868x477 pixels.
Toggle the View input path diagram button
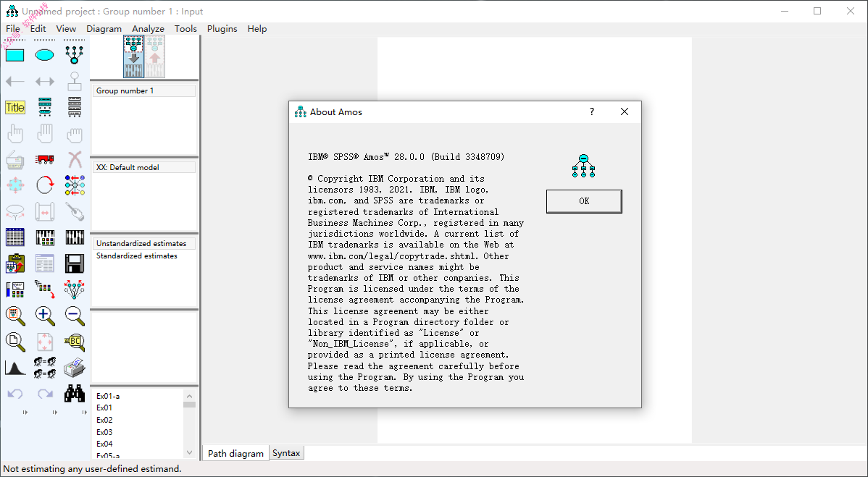[134, 57]
